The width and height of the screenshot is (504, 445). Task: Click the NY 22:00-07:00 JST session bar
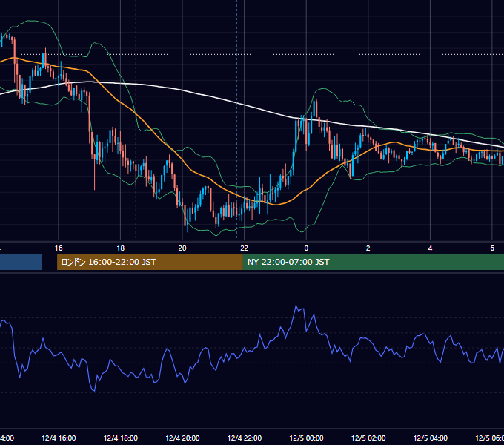374,262
